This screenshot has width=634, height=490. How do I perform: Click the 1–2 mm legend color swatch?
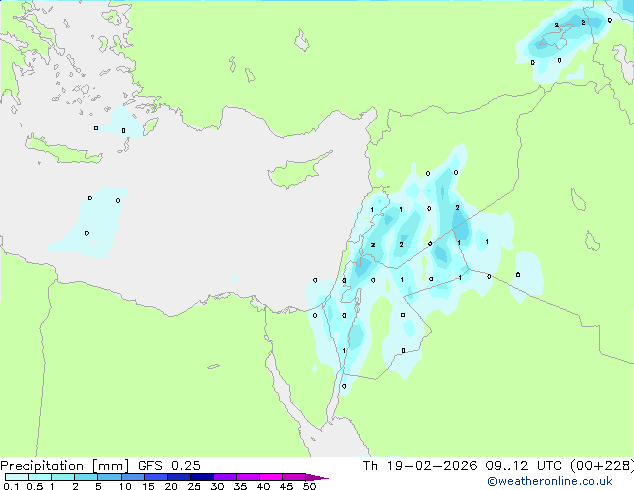pyautogui.click(x=63, y=477)
